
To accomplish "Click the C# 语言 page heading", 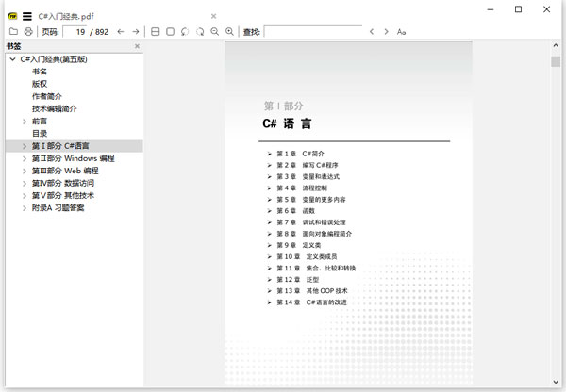I will point(287,123).
